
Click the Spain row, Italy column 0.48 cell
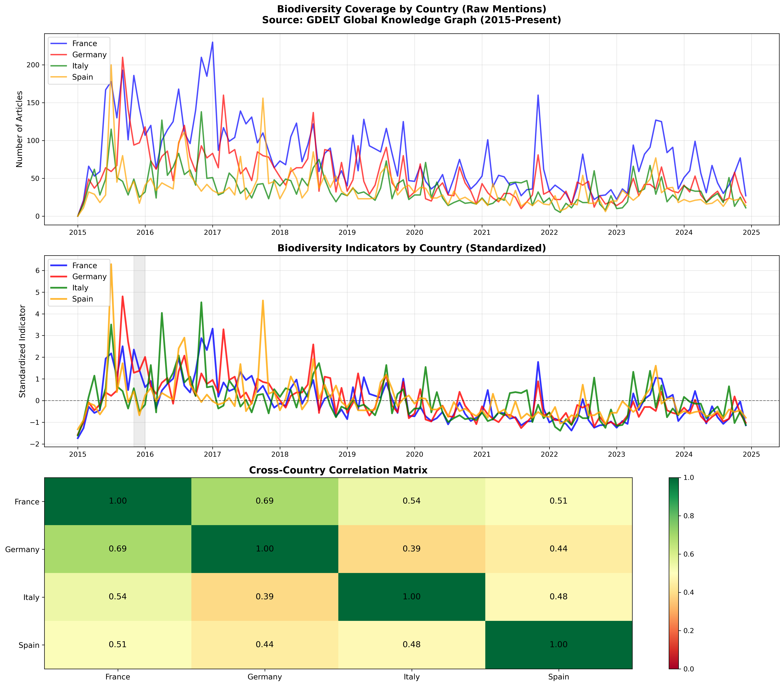point(412,645)
